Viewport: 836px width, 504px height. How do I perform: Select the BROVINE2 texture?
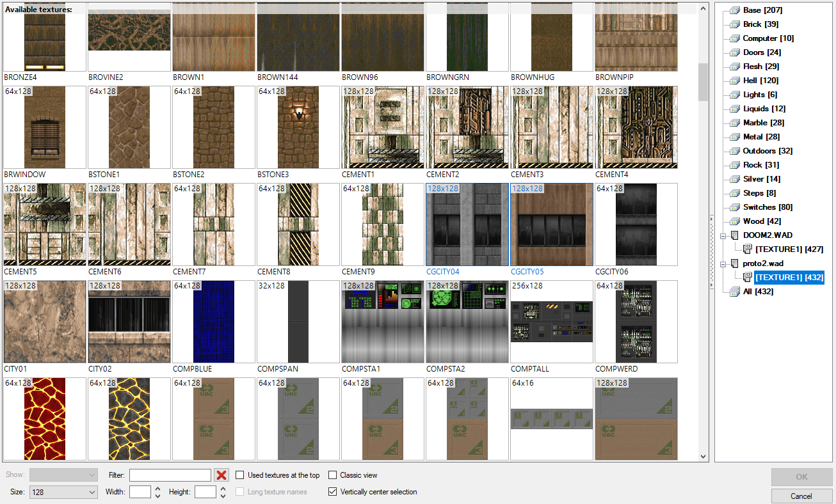129,36
